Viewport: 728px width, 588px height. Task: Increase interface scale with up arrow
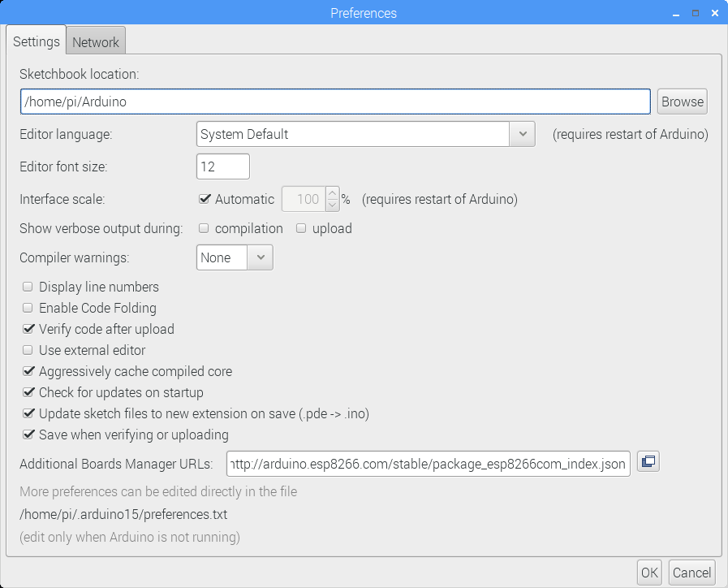333,192
